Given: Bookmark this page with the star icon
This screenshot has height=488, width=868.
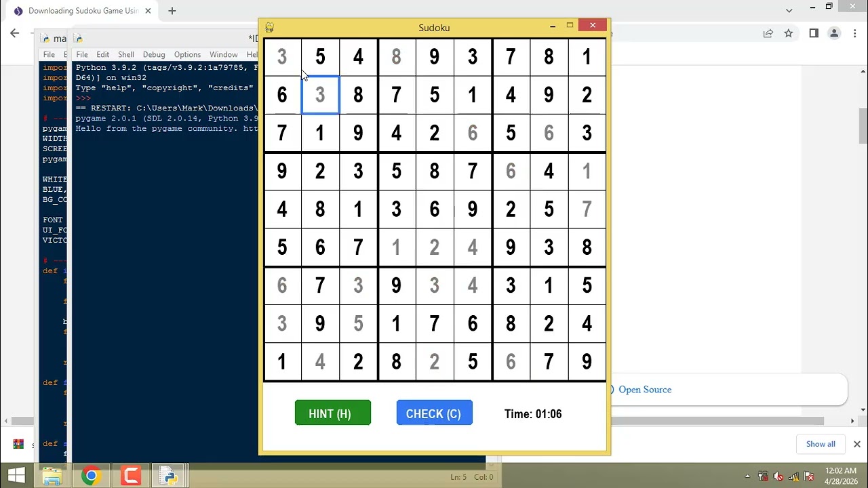Looking at the screenshot, I should [789, 33].
